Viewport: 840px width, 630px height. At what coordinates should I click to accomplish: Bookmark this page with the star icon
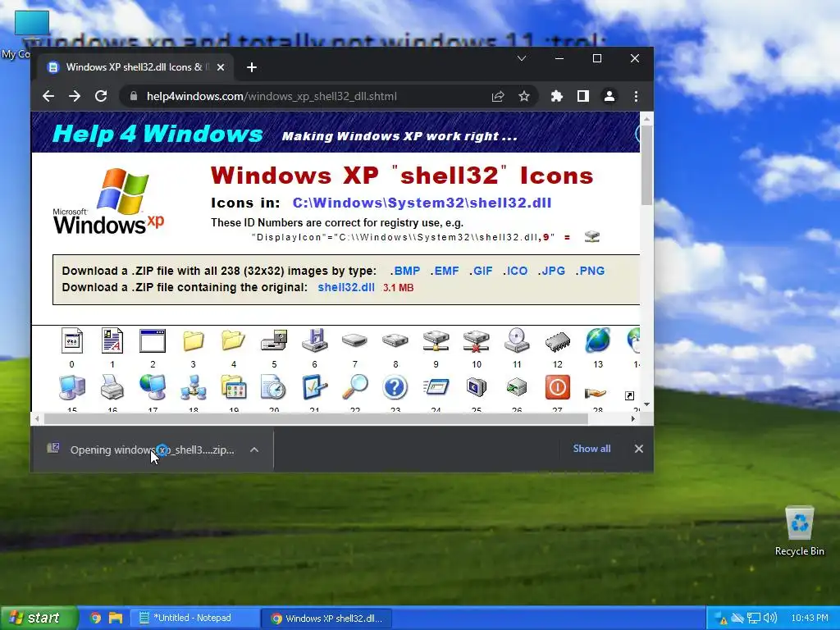pos(524,97)
